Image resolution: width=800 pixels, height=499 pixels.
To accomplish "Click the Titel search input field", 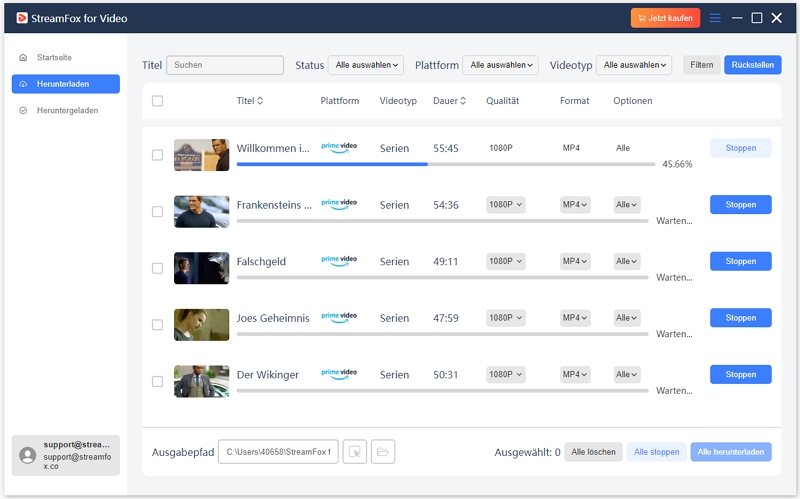I will coord(225,65).
